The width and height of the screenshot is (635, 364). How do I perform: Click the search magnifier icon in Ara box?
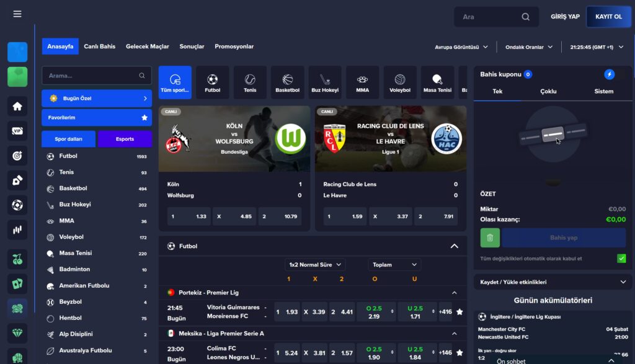tap(525, 17)
